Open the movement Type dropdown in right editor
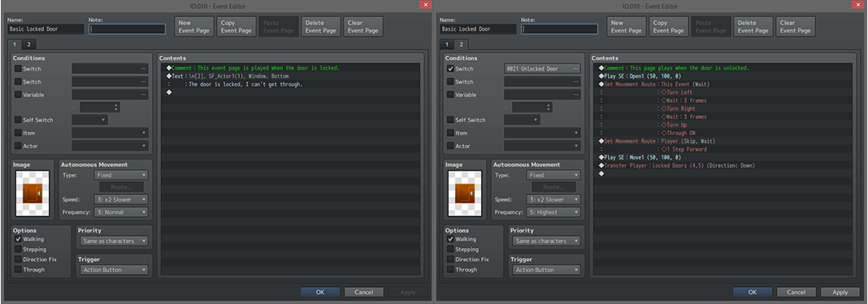868x304 pixels. pyautogui.click(x=553, y=175)
